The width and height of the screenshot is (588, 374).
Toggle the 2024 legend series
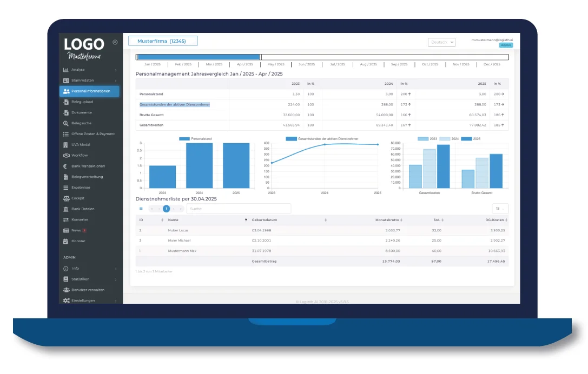click(x=449, y=139)
